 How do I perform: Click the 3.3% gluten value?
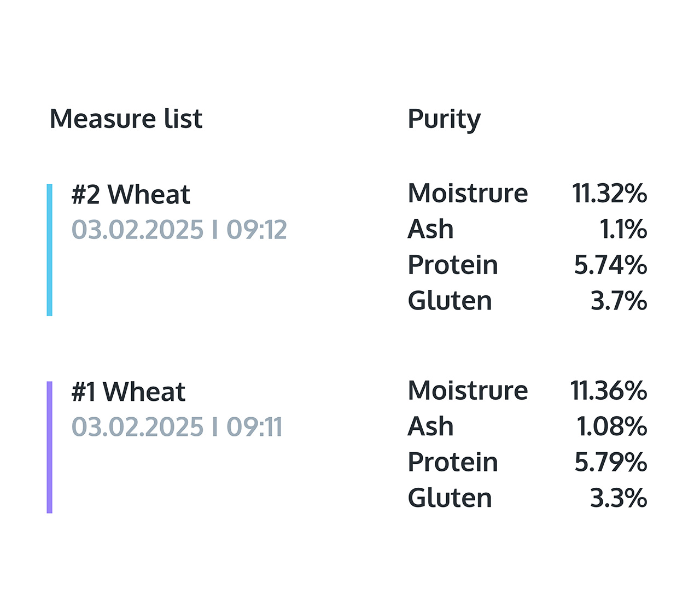click(619, 498)
